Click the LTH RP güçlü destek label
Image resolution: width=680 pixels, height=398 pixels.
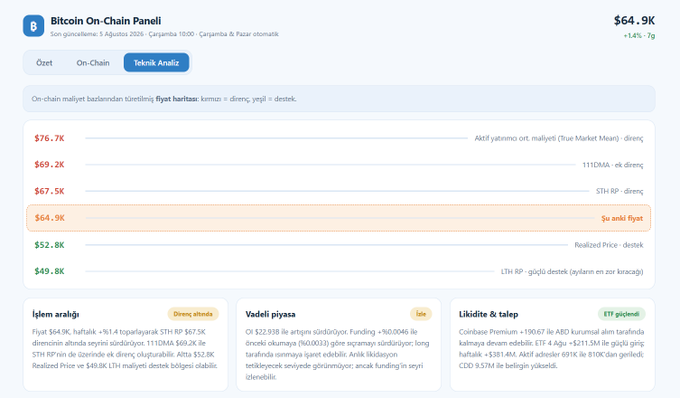pyautogui.click(x=572, y=271)
